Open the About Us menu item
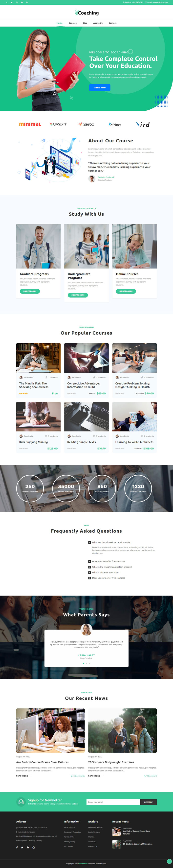173x868 pixels. point(98,23)
